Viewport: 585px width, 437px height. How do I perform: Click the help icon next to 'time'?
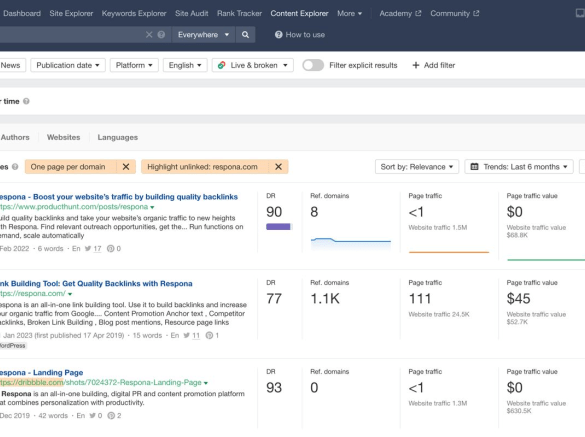point(26,101)
